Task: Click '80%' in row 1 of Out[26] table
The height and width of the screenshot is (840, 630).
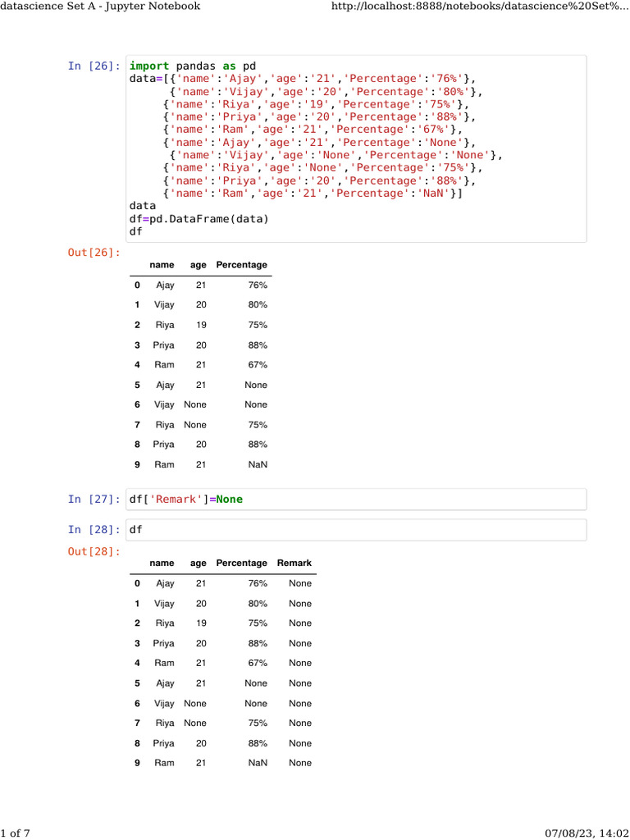Action: 258,305
